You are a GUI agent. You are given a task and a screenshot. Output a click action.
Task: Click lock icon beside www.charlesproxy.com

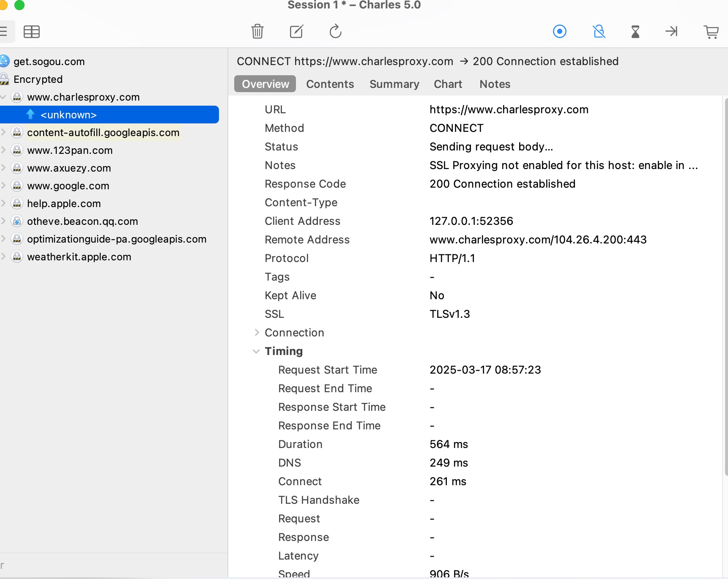click(17, 97)
